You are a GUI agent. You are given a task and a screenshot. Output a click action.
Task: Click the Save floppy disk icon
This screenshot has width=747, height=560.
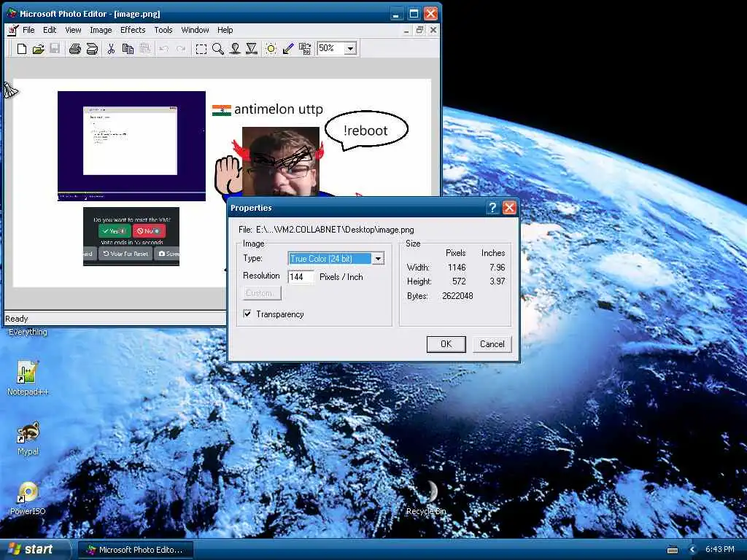(55, 49)
